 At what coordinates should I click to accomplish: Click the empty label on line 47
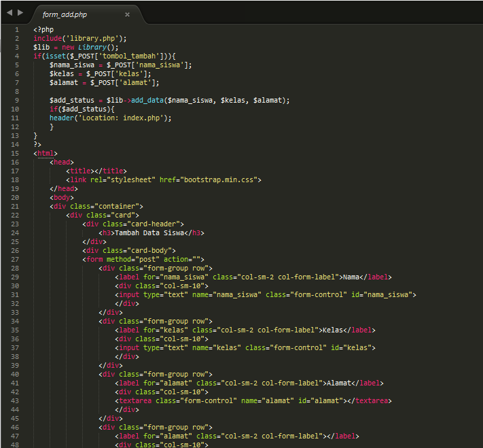237,436
